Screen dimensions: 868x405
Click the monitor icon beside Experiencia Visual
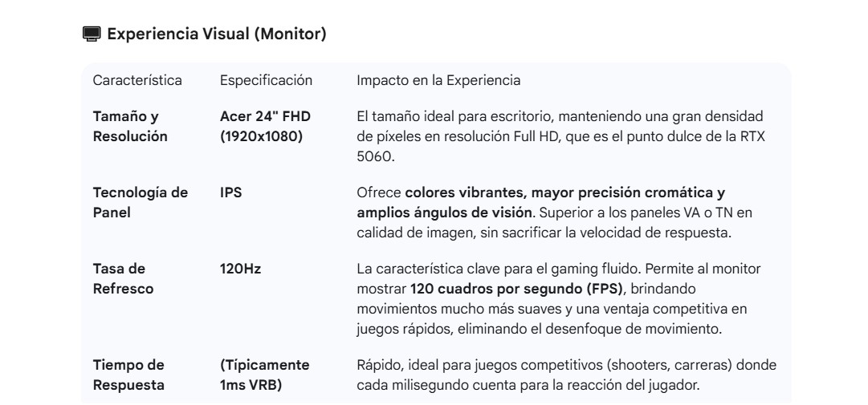92,34
